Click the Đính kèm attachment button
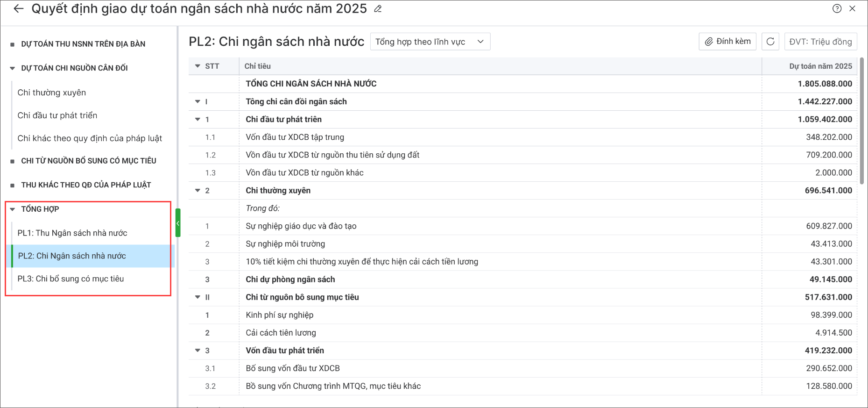This screenshot has width=868, height=408. click(727, 42)
